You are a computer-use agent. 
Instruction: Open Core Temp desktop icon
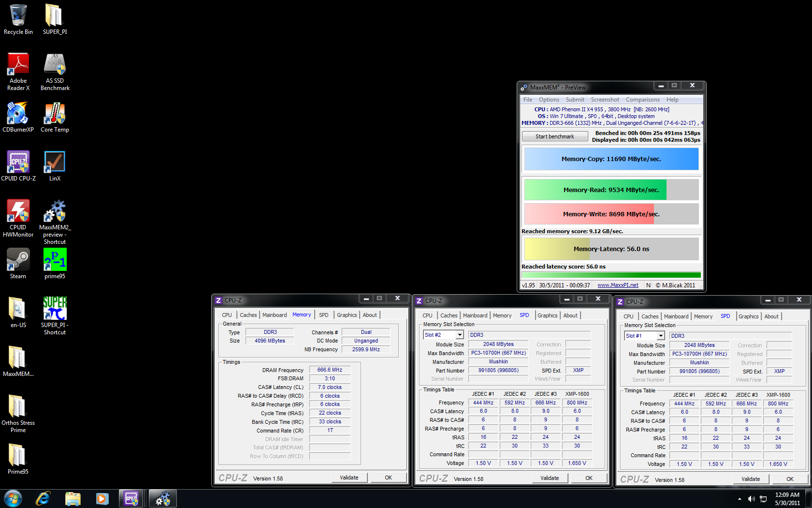click(x=55, y=117)
